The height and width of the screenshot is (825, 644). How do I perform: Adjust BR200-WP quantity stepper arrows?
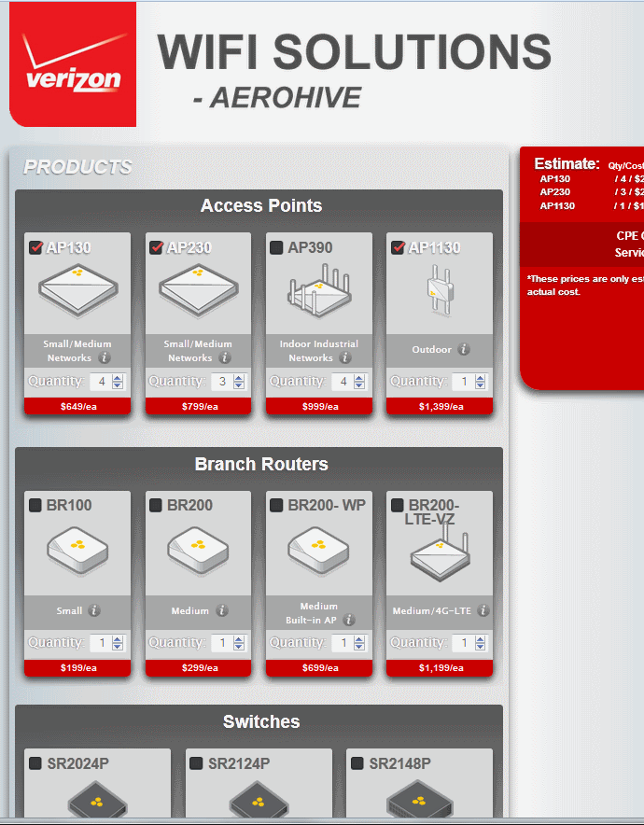click(359, 642)
